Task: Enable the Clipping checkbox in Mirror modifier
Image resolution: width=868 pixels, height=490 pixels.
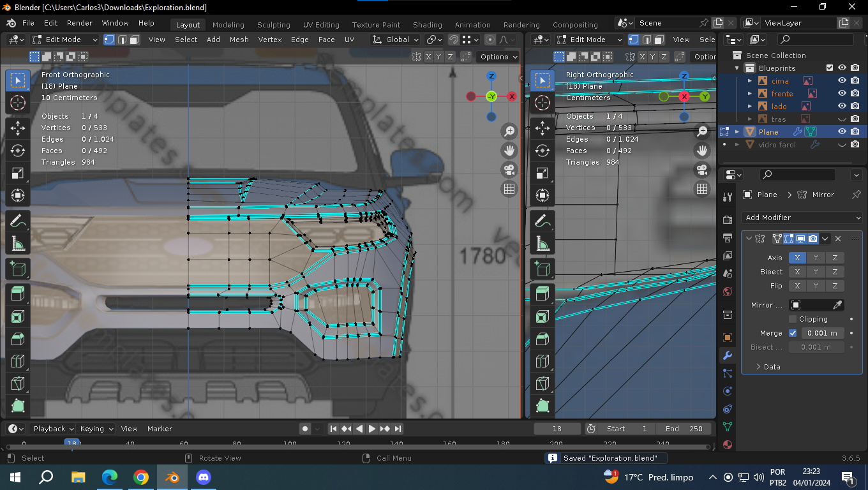Action: (x=793, y=319)
